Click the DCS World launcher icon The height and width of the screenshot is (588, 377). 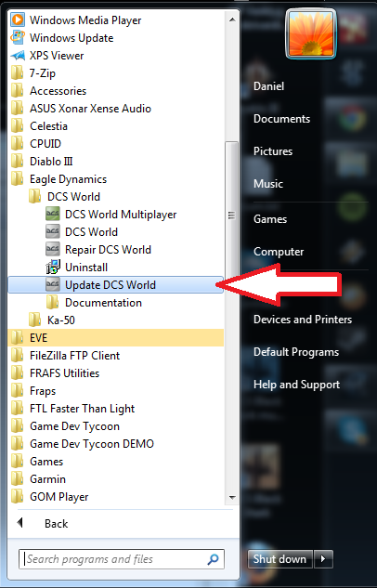(53, 231)
